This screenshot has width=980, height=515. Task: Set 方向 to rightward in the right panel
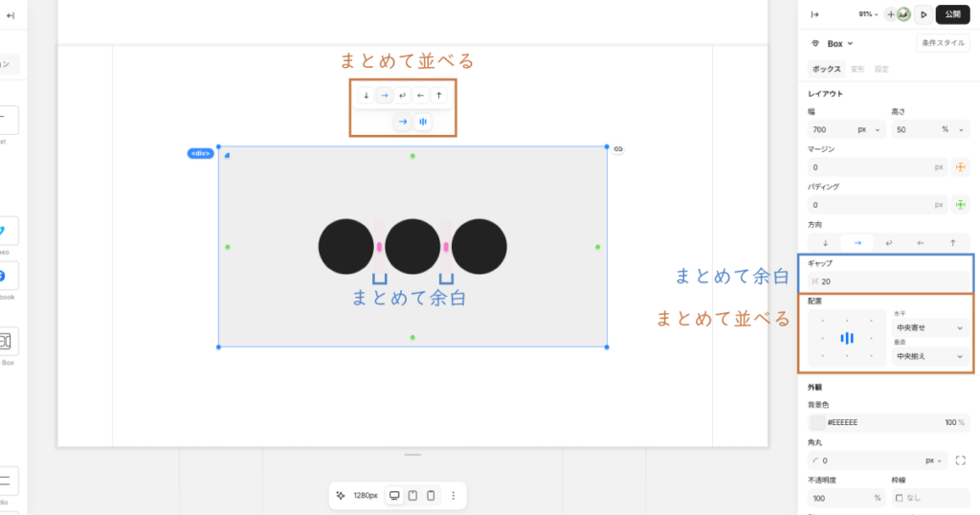point(857,243)
